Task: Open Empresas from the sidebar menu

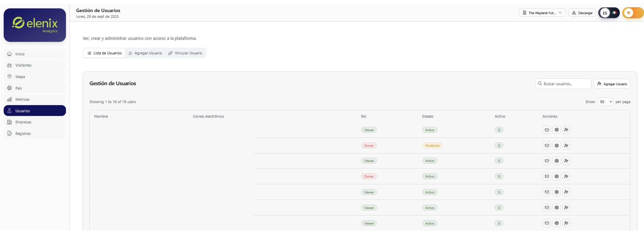Action: 23,122
